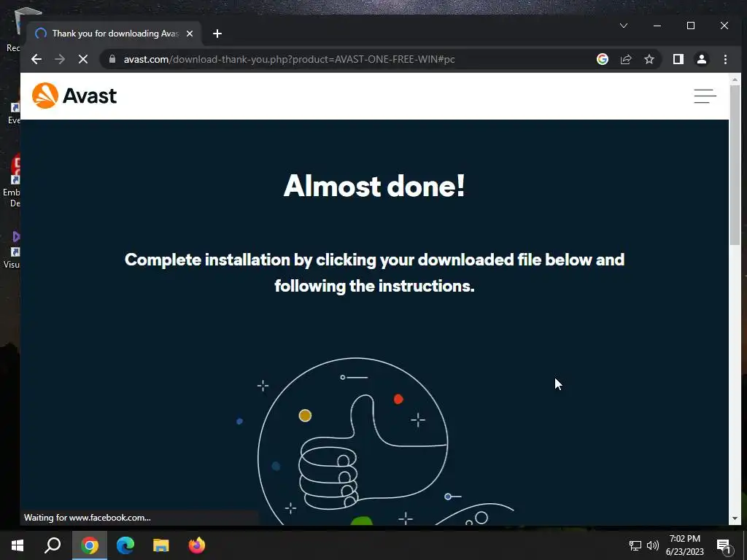The image size is (747, 560).
Task: Click the page vertical scrollbar thumb
Action: point(735,165)
